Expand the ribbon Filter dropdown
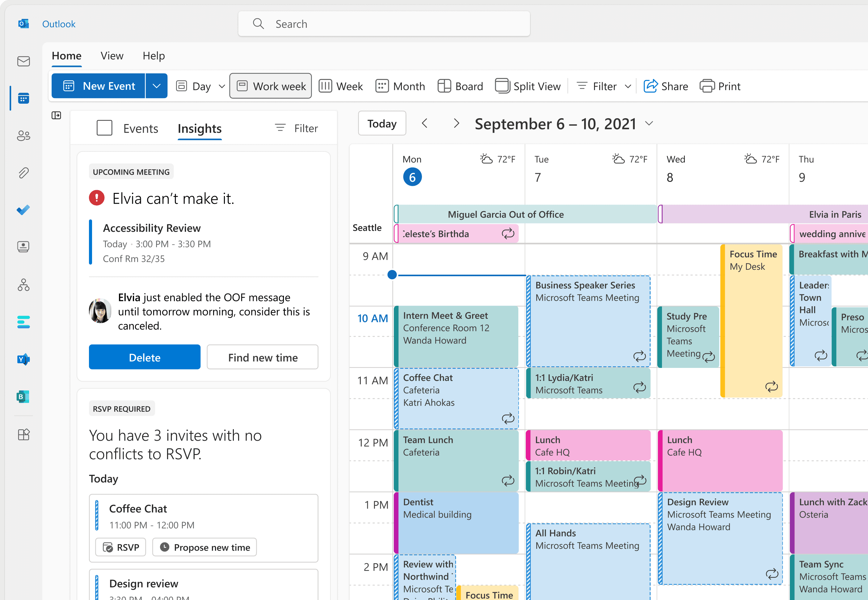The image size is (868, 600). (628, 86)
